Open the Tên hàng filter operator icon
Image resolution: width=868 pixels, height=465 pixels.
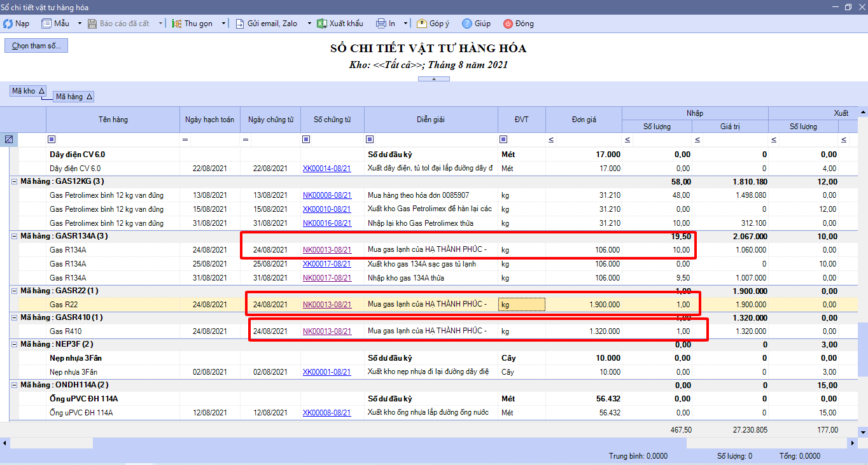(52, 139)
